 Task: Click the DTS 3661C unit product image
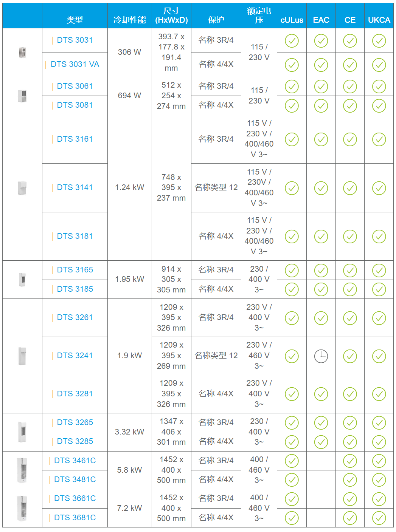(x=22, y=508)
